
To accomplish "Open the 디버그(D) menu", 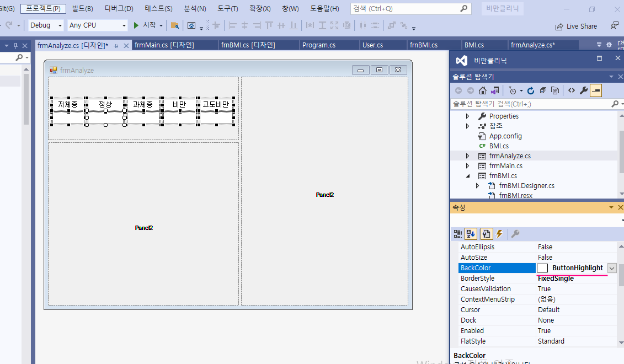I will tap(119, 8).
